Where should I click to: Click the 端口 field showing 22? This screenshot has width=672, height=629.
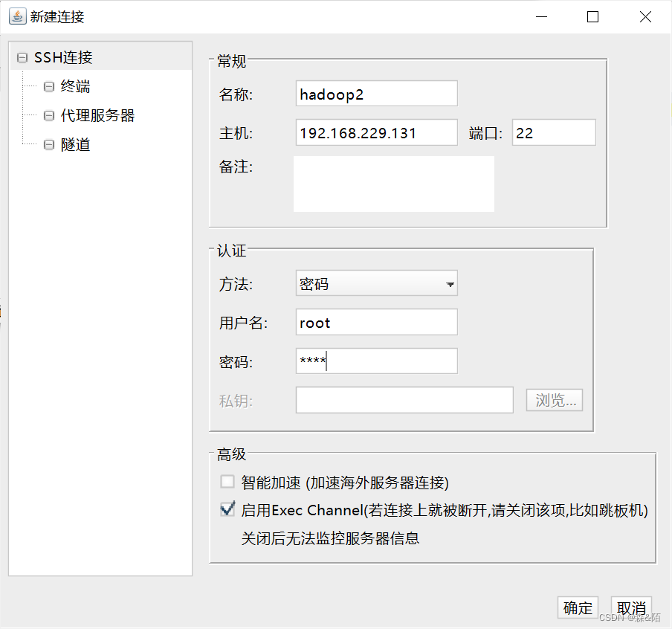(554, 132)
